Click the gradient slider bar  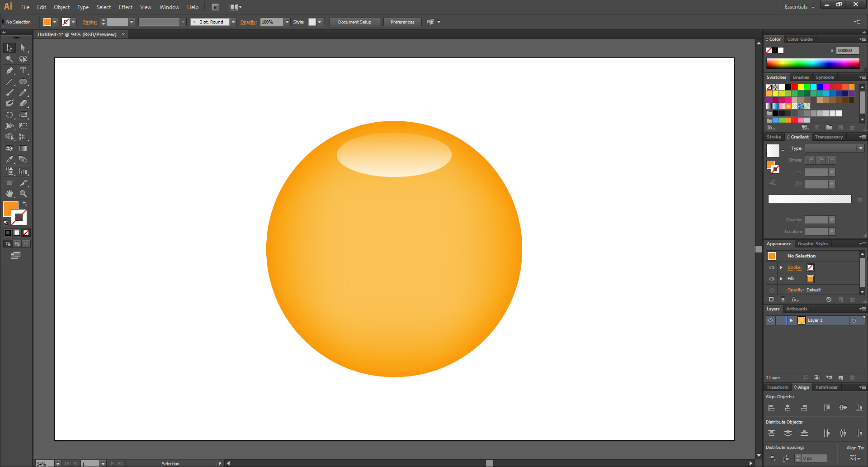pos(810,199)
